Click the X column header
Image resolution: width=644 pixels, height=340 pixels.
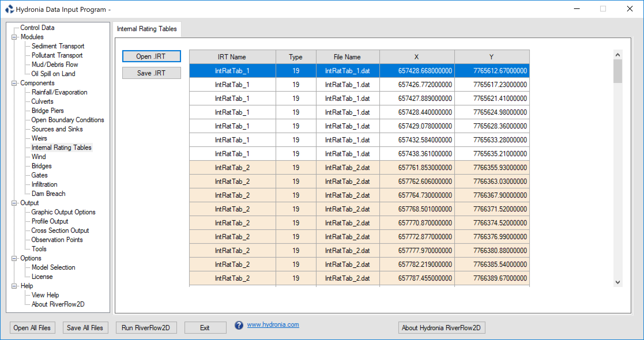[417, 57]
